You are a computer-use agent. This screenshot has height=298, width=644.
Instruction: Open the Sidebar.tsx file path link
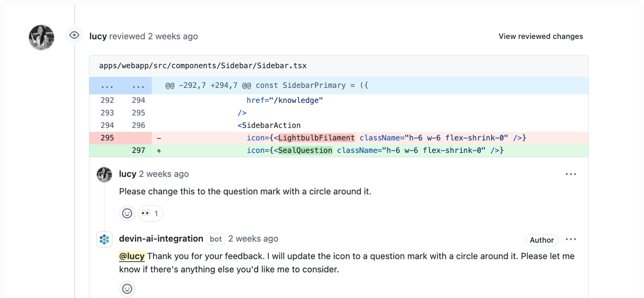(x=203, y=66)
